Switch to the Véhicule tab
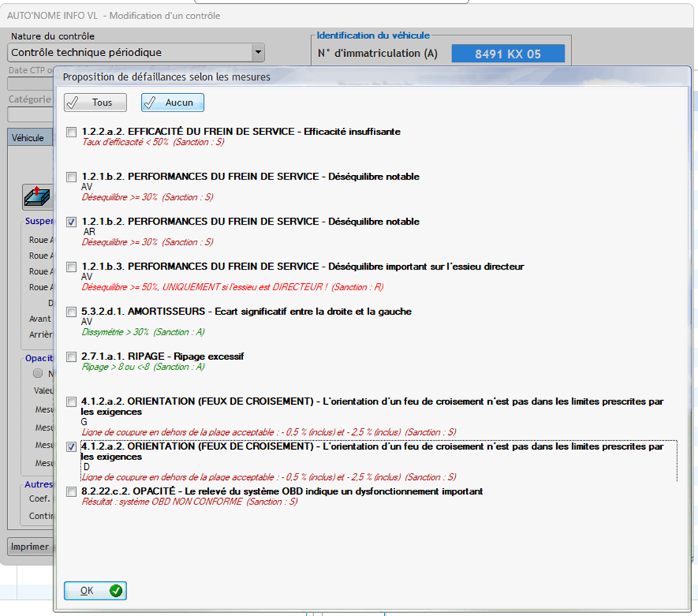The height and width of the screenshot is (616, 698). pos(28,138)
